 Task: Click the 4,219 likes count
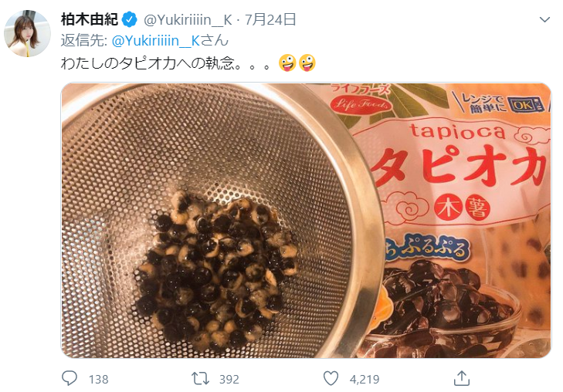tap(365, 380)
